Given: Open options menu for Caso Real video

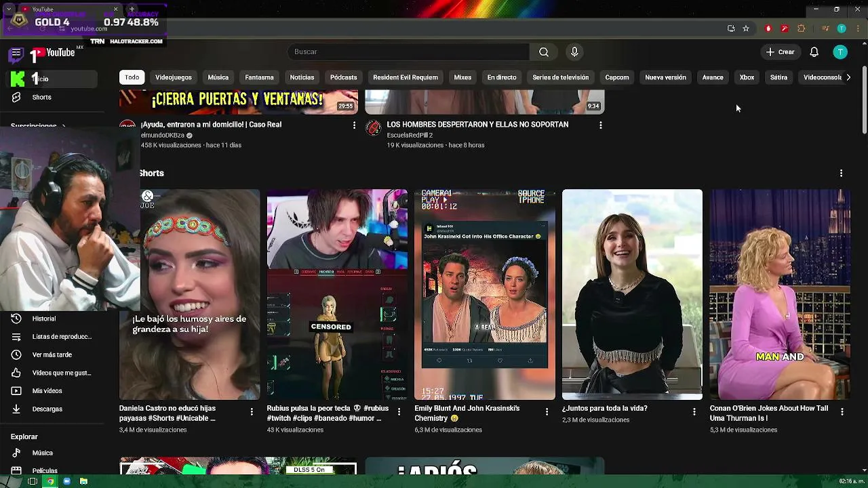Looking at the screenshot, I should pos(354,125).
